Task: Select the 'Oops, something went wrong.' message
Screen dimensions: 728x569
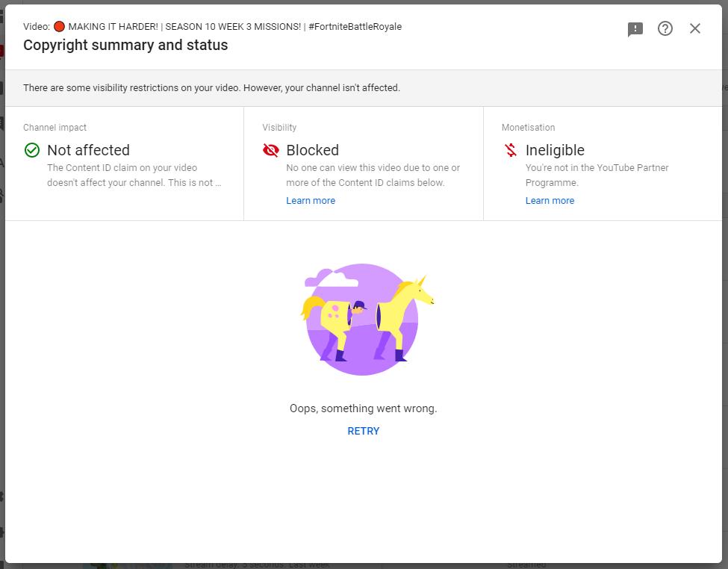Action: (364, 408)
